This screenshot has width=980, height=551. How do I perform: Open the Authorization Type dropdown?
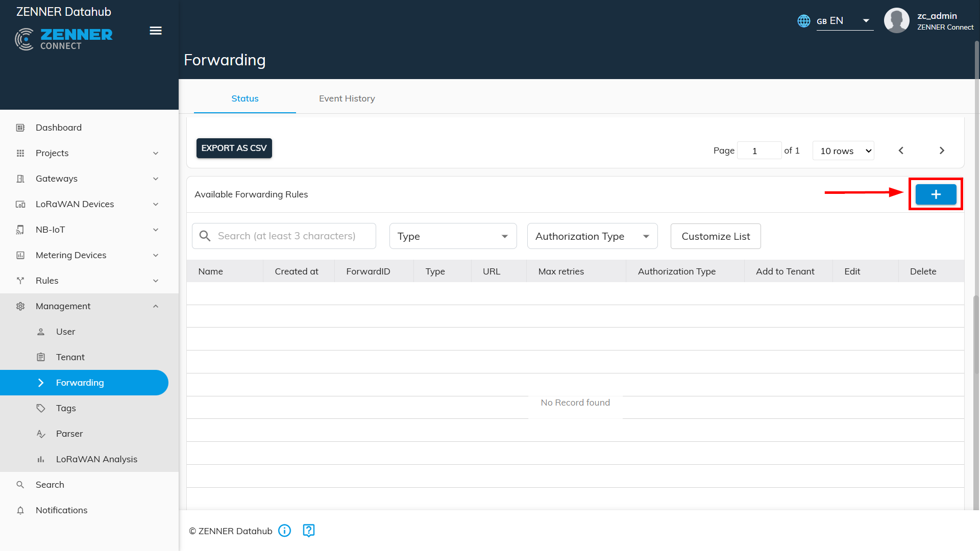point(592,236)
